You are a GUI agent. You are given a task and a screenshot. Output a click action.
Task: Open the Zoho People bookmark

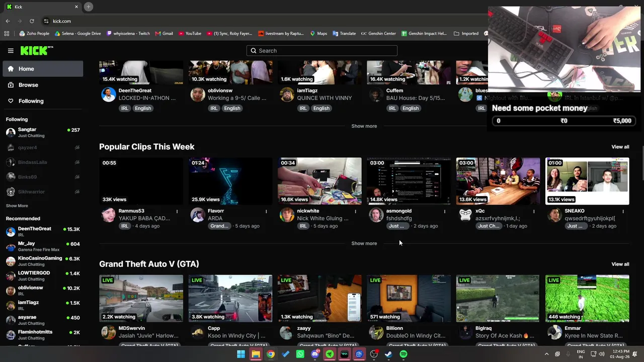point(34,34)
